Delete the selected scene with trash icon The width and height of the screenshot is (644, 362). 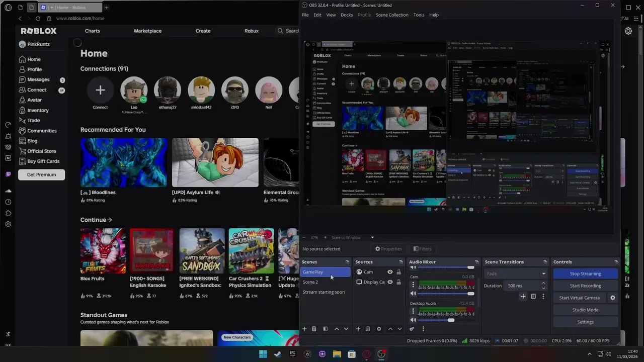(314, 329)
